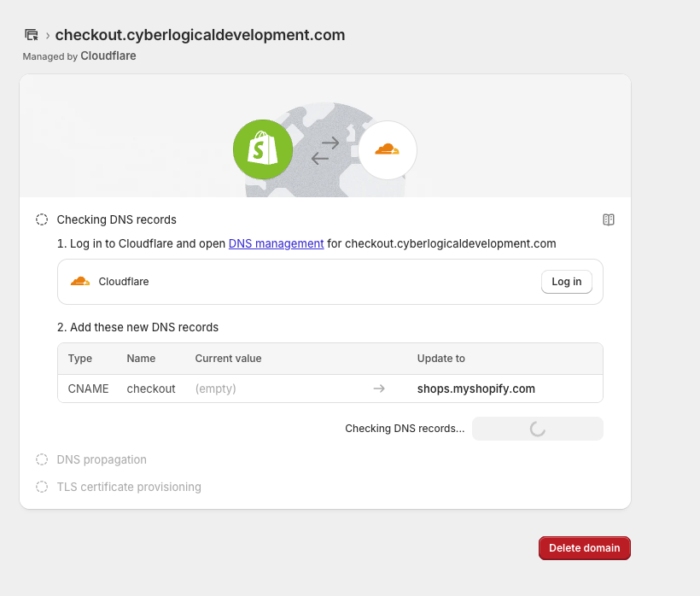This screenshot has height=596, width=700.
Task: Open the DNS management link
Action: pos(276,243)
